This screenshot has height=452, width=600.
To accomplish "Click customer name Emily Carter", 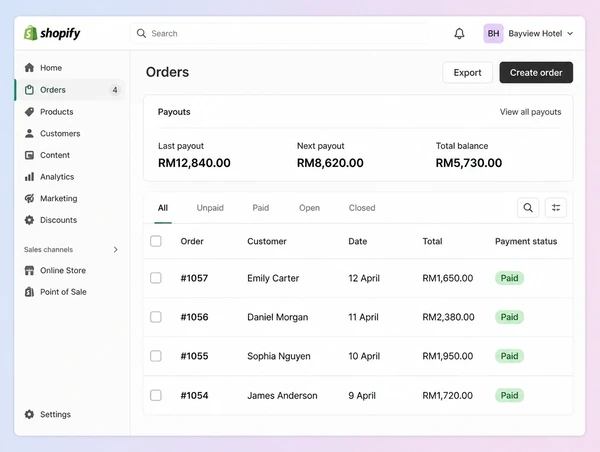I will point(273,278).
